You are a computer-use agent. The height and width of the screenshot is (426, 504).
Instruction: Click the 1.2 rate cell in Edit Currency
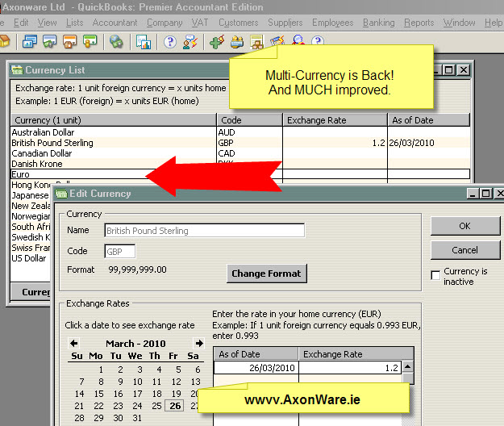pyautogui.click(x=350, y=368)
